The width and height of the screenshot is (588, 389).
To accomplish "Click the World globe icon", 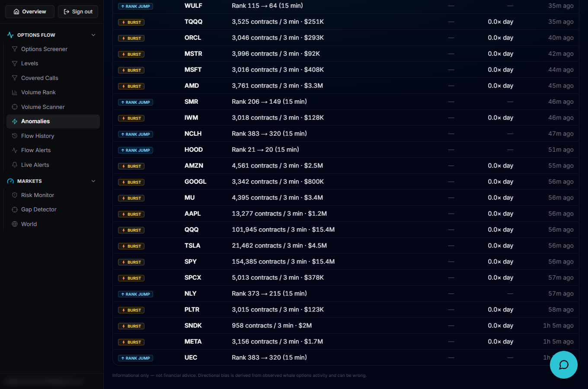I will click(x=15, y=224).
